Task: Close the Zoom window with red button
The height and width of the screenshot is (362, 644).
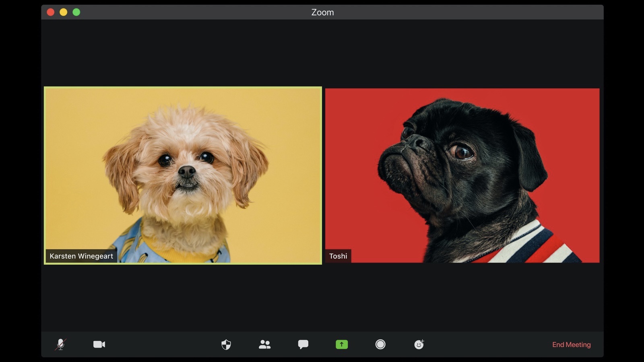Action: [51, 12]
